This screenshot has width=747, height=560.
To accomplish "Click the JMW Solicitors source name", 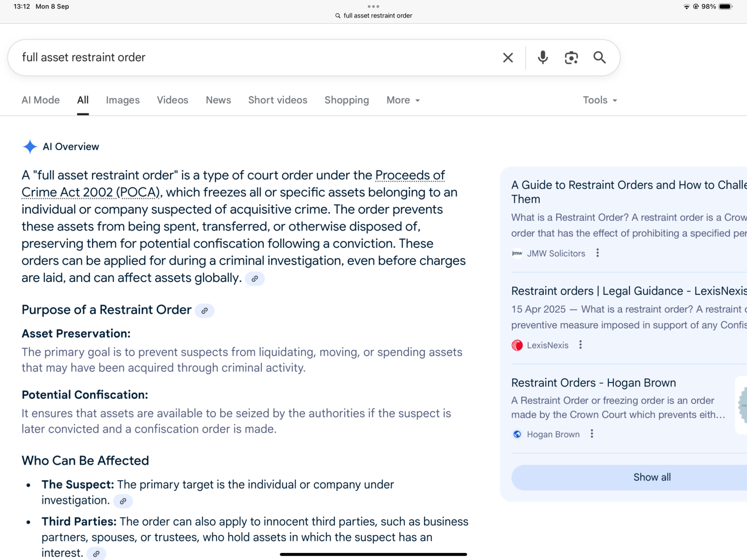I will 556,253.
